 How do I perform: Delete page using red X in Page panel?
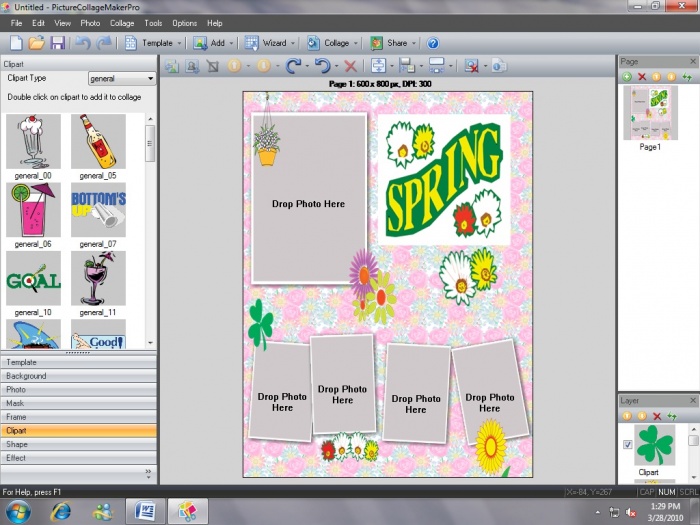pyautogui.click(x=642, y=76)
